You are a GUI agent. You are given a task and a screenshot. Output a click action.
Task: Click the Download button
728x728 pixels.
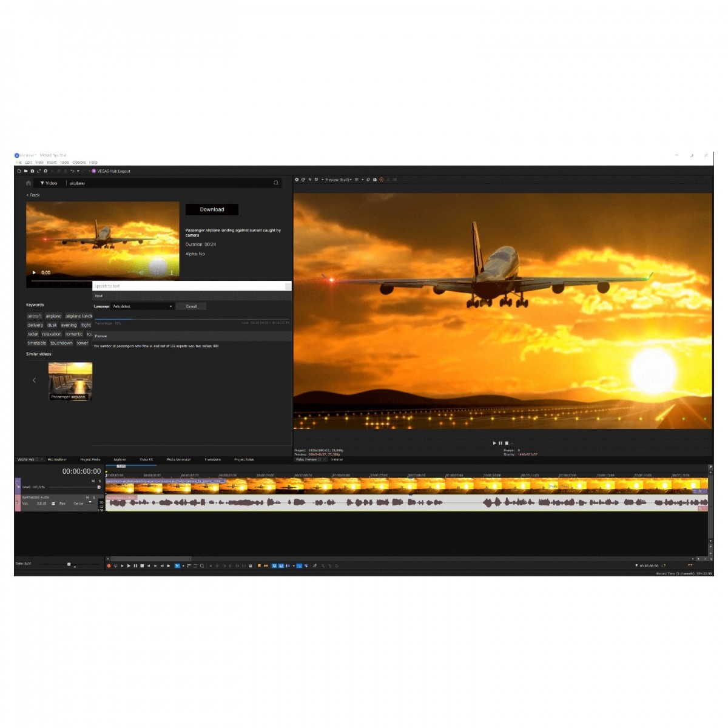[212, 209]
